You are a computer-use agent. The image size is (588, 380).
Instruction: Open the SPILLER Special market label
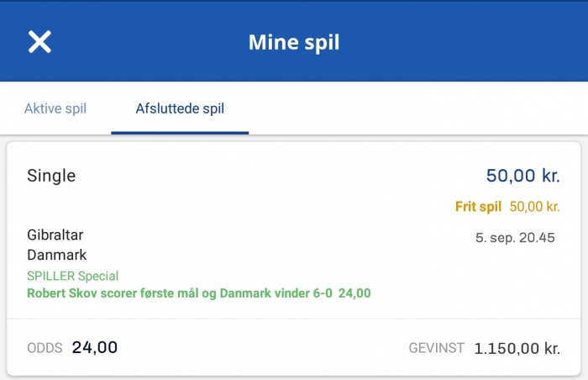73,276
